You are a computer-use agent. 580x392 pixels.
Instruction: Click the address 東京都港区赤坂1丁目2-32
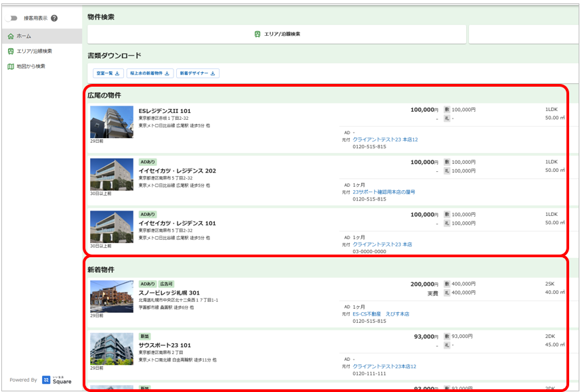point(163,118)
